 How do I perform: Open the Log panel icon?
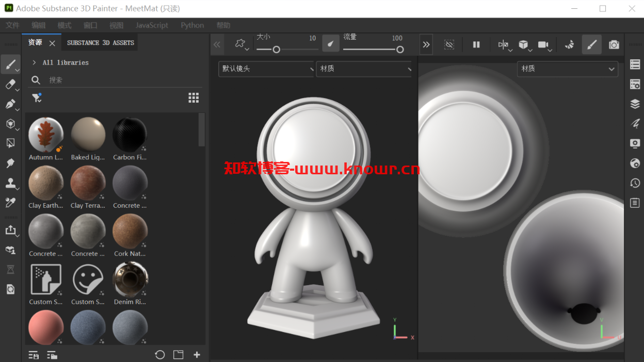click(635, 203)
